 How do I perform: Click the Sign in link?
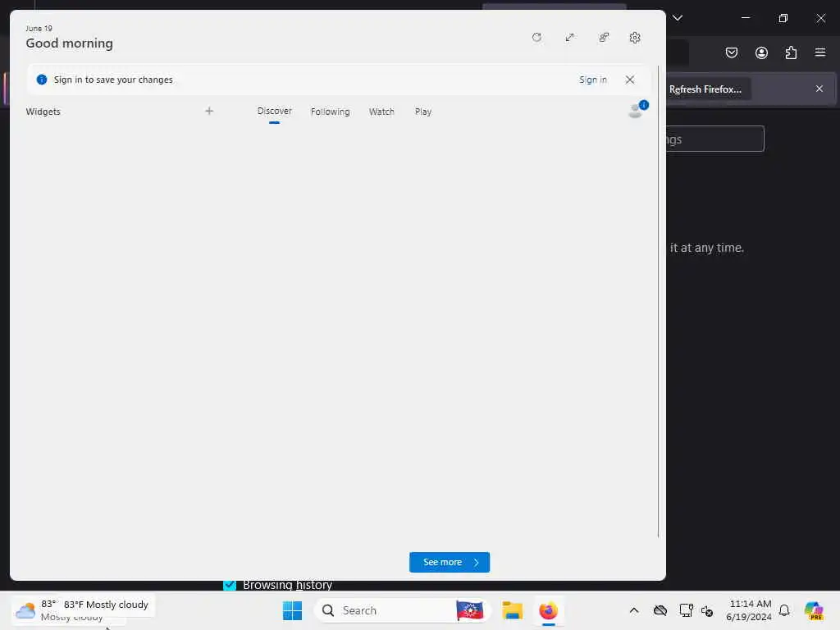coord(592,80)
